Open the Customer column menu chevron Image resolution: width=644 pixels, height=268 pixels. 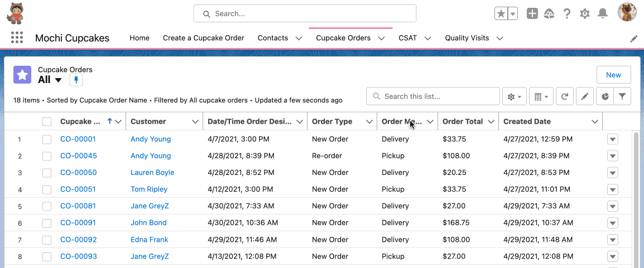[195, 121]
